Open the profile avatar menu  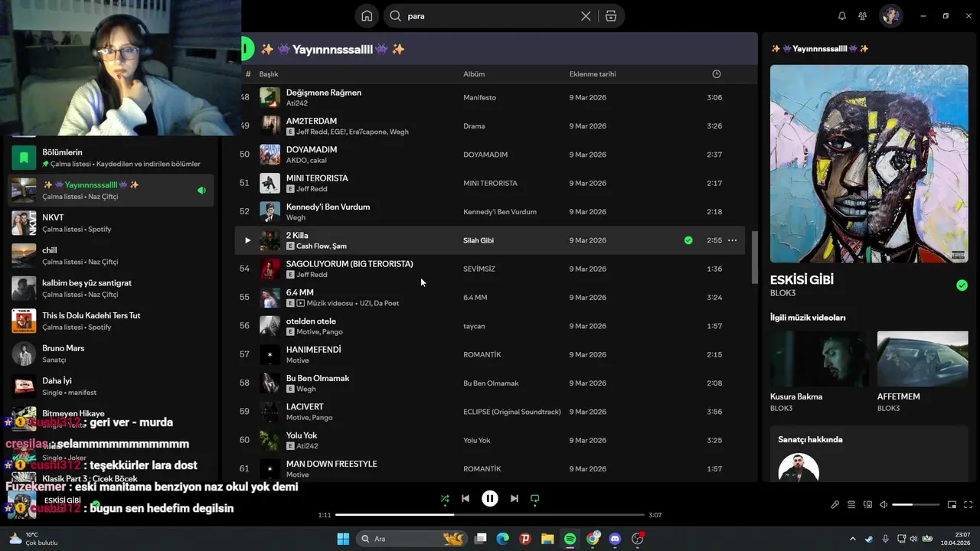pyautogui.click(x=890, y=16)
